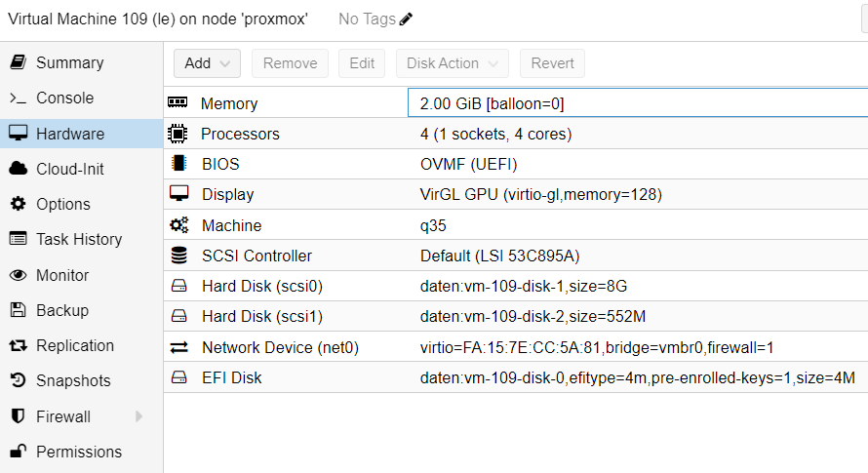Open the Disk Action dropdown menu

coord(452,63)
